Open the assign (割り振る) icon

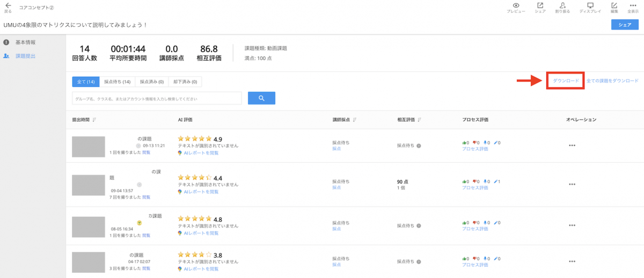point(563,6)
